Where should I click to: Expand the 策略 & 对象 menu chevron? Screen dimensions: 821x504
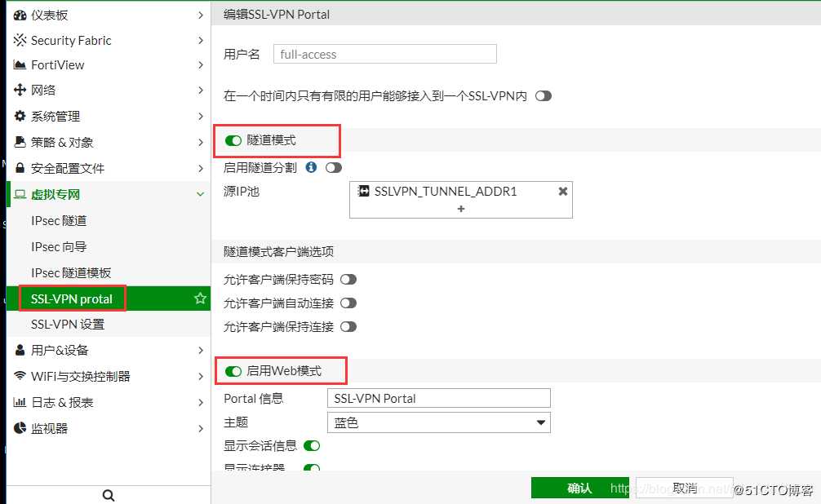click(201, 143)
